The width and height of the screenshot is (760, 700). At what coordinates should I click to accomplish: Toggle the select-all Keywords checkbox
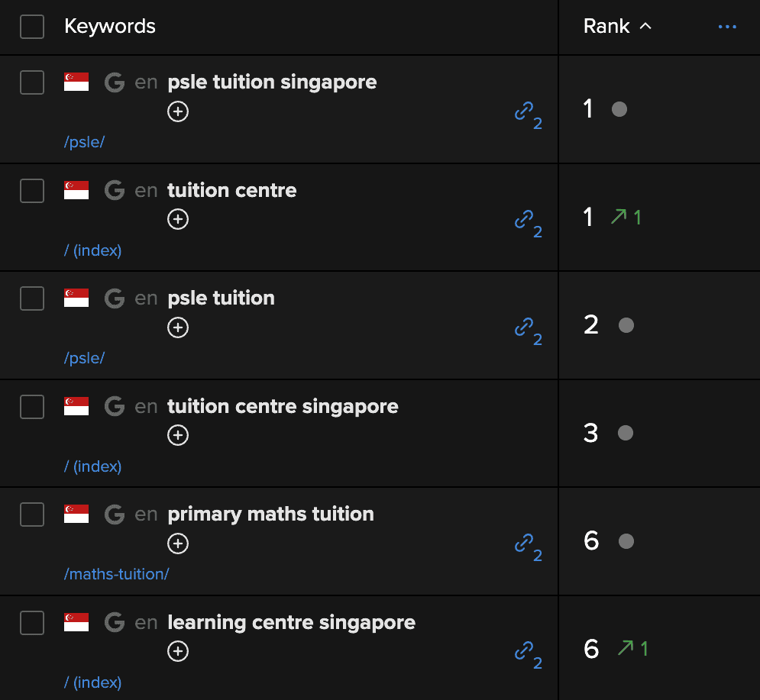32,27
